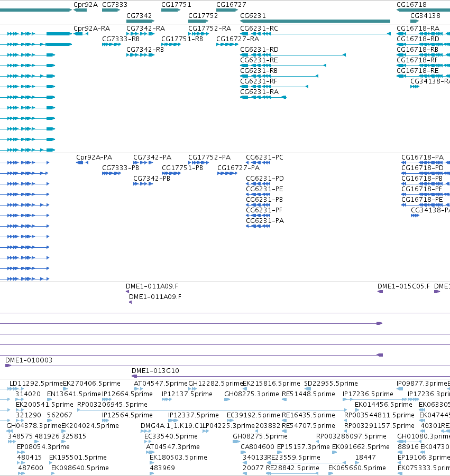Open transcript CG6231-RE

point(259,60)
